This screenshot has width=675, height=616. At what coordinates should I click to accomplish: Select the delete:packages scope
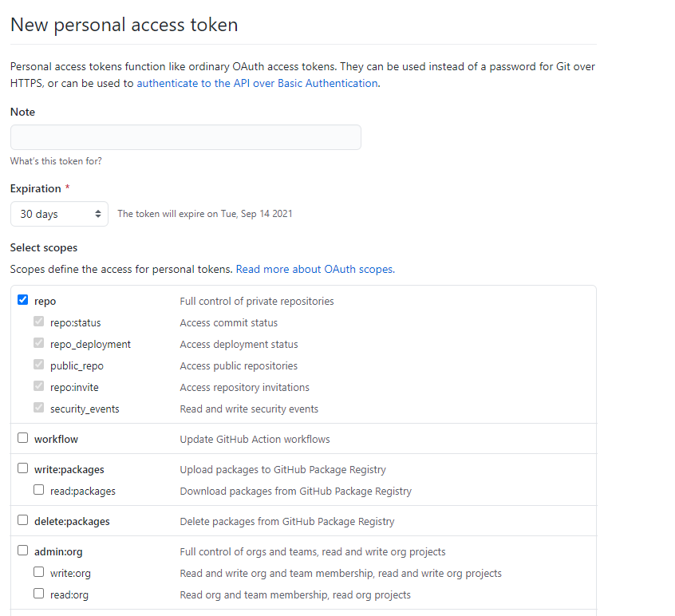[22, 520]
